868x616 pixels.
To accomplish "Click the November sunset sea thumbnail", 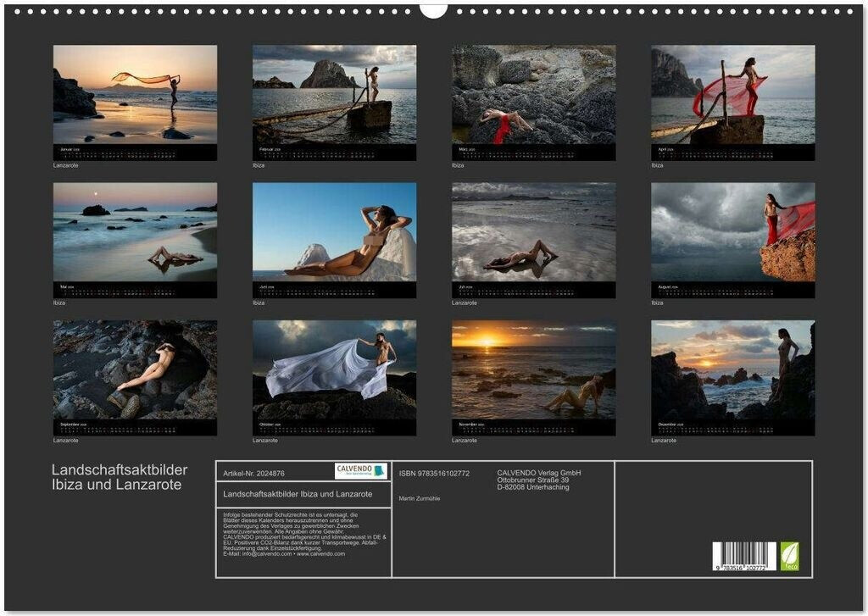I will click(533, 369).
